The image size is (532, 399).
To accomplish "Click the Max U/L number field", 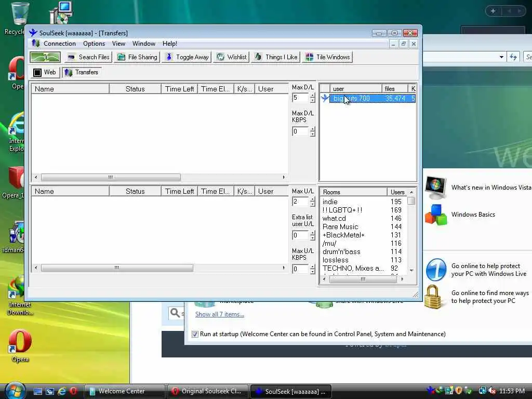I will click(x=300, y=202).
